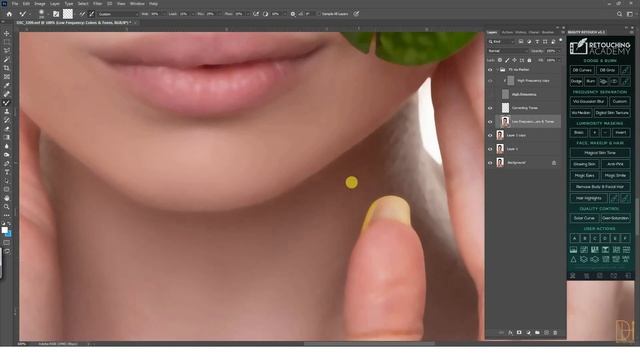Select the Low Frequency Colors & Tones layer

pos(529,122)
